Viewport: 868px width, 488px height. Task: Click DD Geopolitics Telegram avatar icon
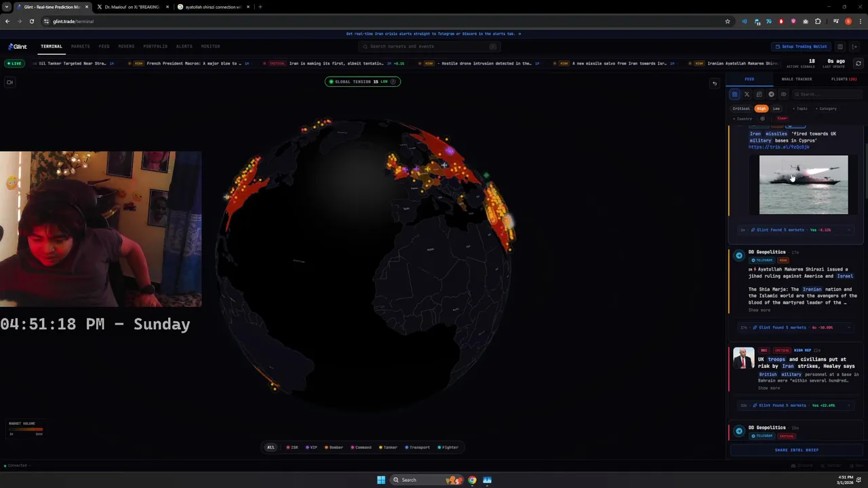point(739,256)
